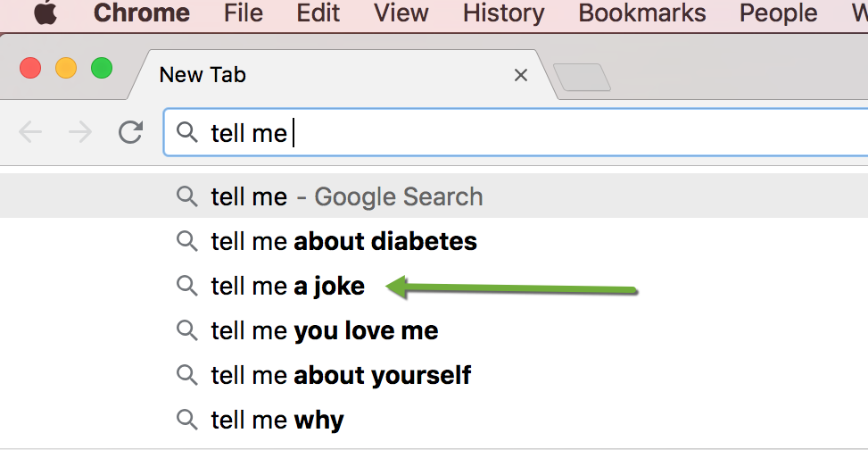Reload the page with the refresh icon
Viewport: 868px width, 450px height.
[131, 133]
